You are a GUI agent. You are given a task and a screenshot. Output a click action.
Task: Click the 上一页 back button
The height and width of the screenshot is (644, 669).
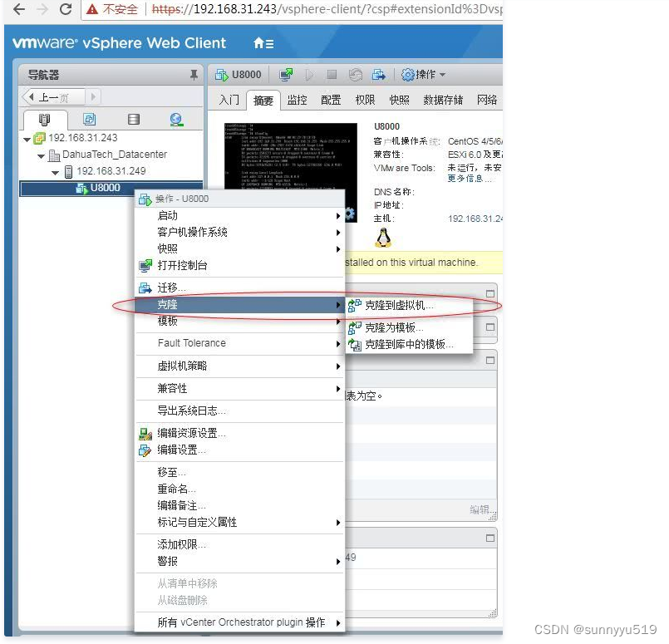(x=54, y=98)
